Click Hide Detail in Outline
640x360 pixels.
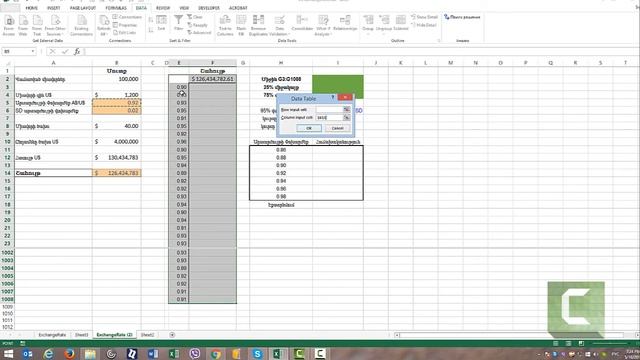[424, 25]
